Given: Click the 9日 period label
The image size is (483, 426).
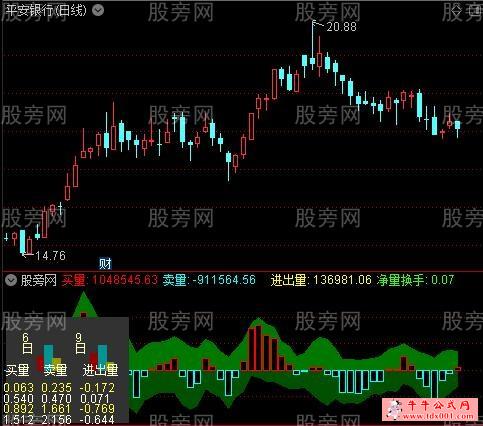Looking at the screenshot, I should [x=80, y=344].
